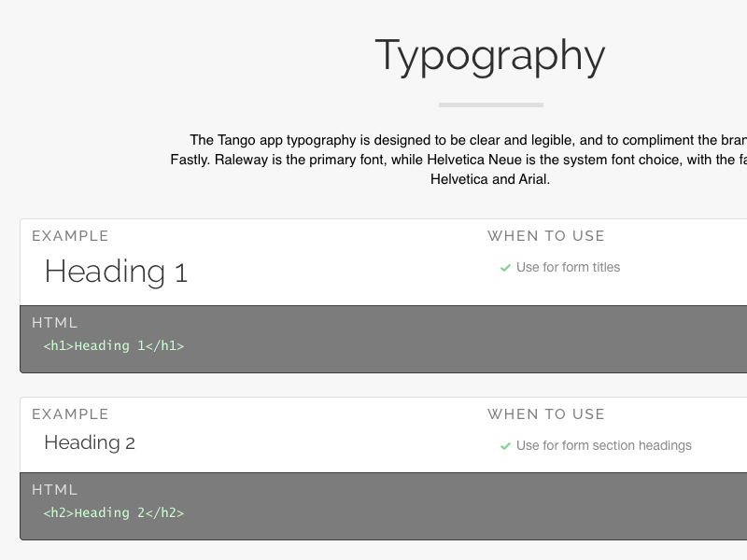Click the gray divider line under Typography
This screenshot has height=560, width=747.
coord(490,105)
